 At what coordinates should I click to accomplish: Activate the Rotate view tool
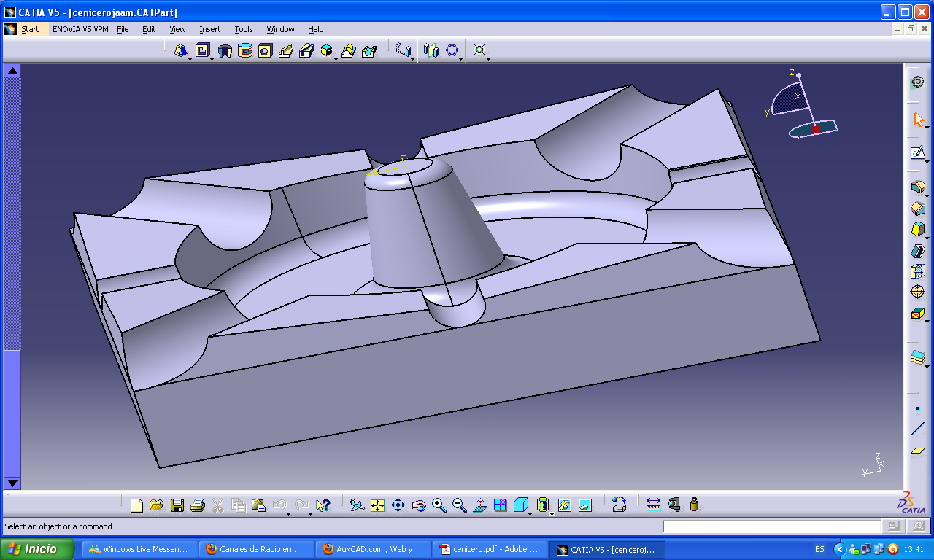[418, 505]
